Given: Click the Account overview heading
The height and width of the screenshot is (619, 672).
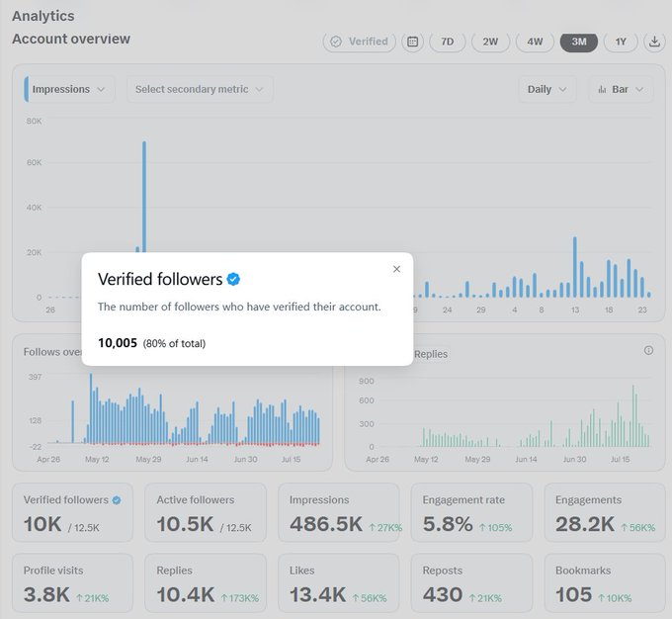Looking at the screenshot, I should (x=71, y=39).
